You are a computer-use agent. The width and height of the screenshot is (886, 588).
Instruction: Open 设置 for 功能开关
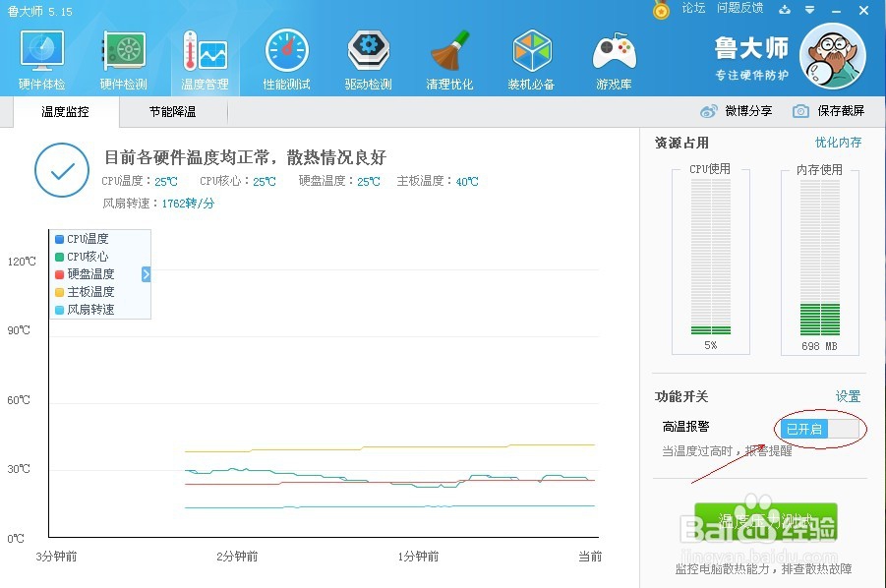pos(848,396)
